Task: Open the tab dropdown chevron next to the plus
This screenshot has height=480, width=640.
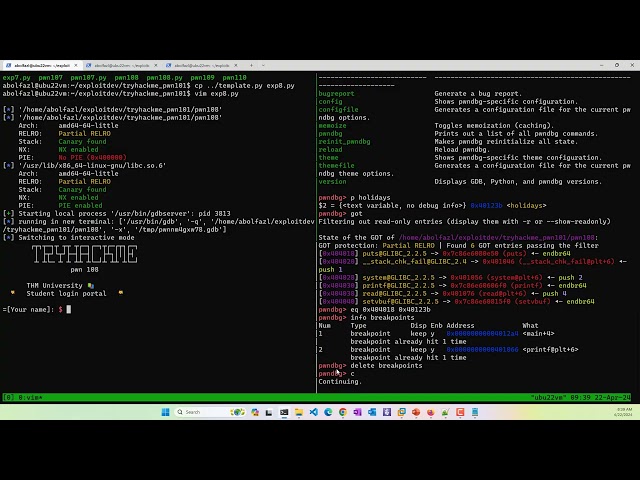Action: [x=263, y=65]
